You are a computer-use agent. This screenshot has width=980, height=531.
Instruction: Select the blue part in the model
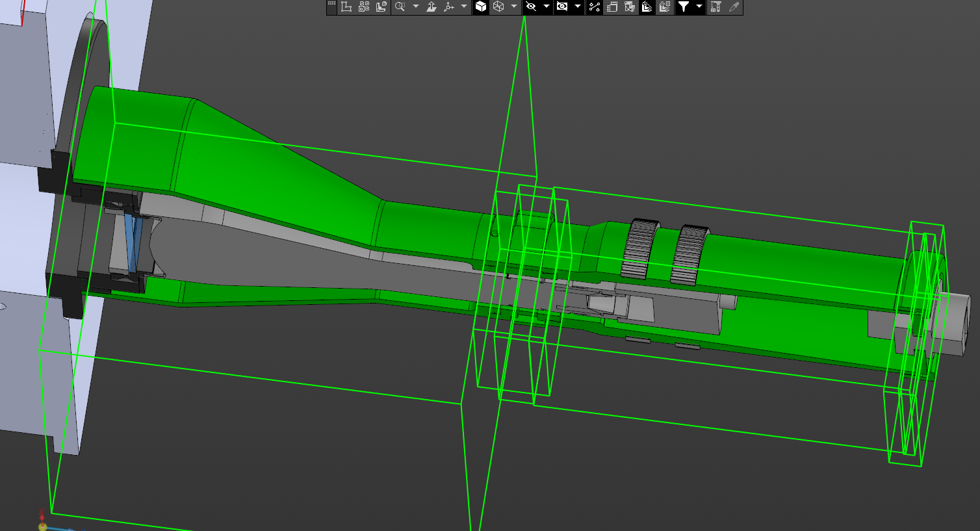[134, 242]
